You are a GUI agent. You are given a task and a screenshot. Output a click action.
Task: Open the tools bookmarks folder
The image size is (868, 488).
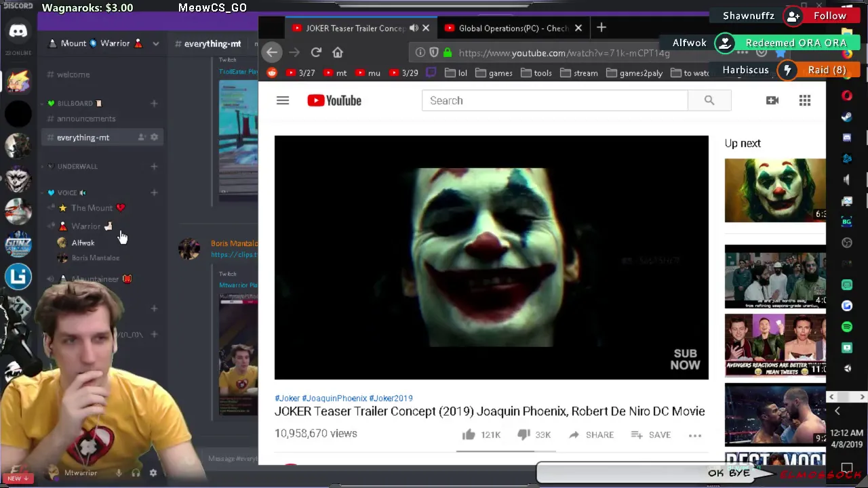(x=536, y=73)
